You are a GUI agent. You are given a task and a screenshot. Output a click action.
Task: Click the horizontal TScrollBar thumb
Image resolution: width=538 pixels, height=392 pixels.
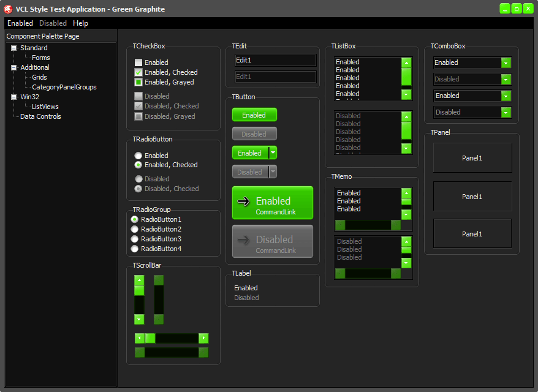pyautogui.click(x=150, y=338)
